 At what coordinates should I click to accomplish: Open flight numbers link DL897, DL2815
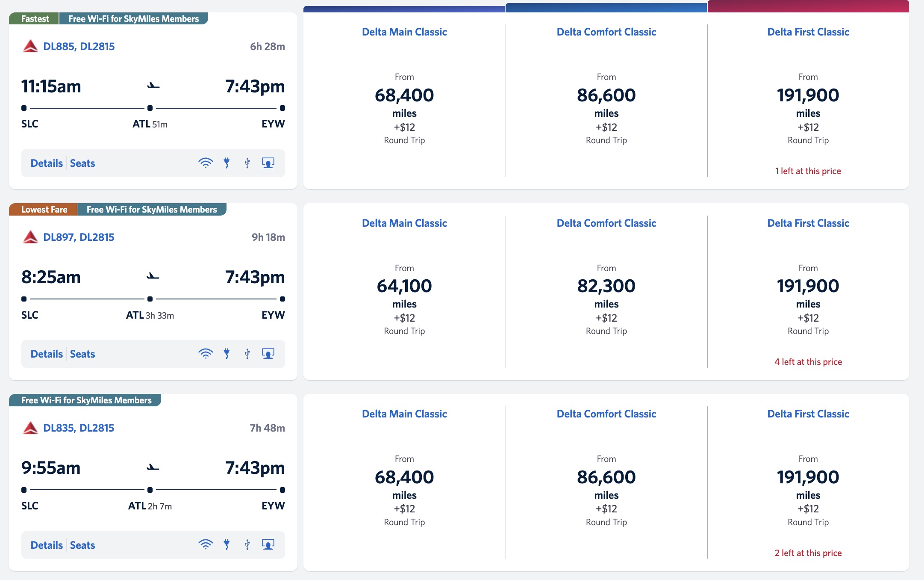click(79, 237)
